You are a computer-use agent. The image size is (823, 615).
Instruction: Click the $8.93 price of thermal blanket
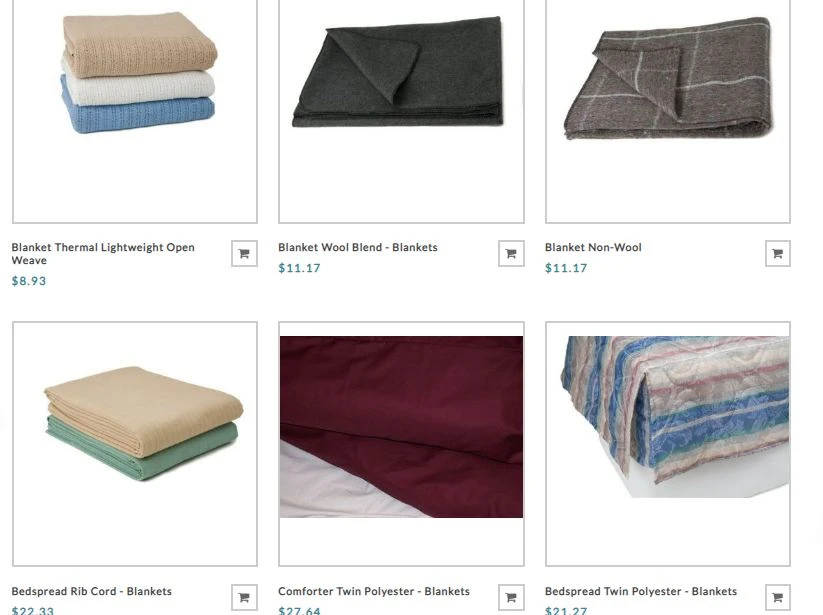pyautogui.click(x=29, y=281)
